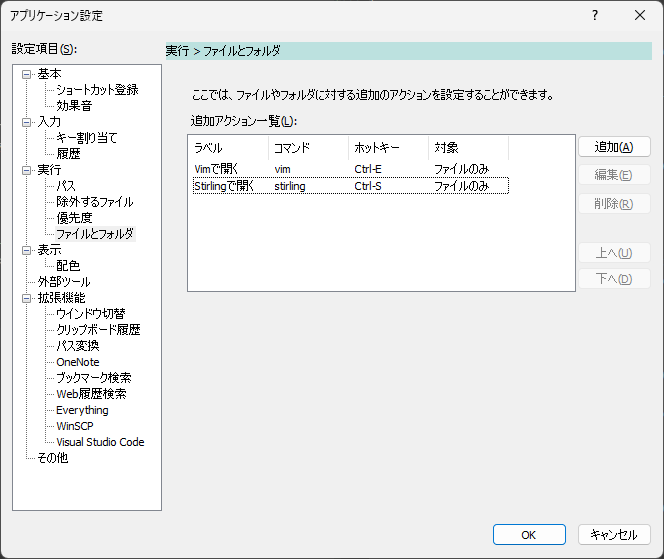Image resolution: width=664 pixels, height=559 pixels.
Task: Collapse the 実行 tree node
Action: pos(27,170)
